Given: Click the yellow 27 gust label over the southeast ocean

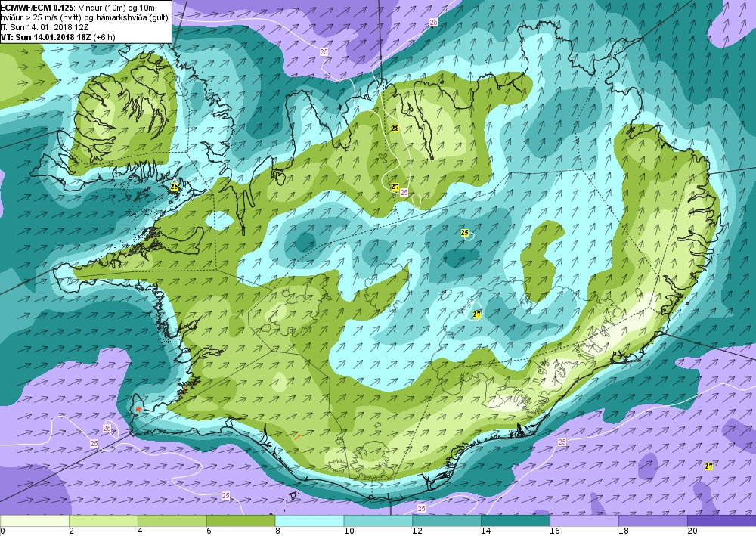Looking at the screenshot, I should 709,466.
